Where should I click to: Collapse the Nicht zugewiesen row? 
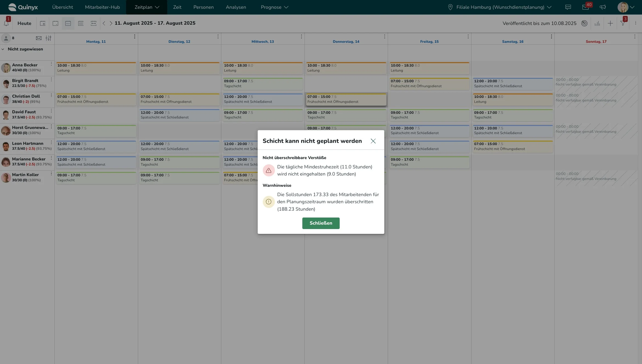(3, 49)
